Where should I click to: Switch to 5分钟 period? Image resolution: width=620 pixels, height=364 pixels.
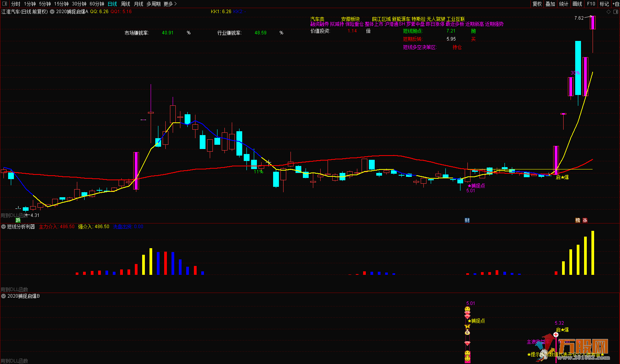[x=45, y=4]
